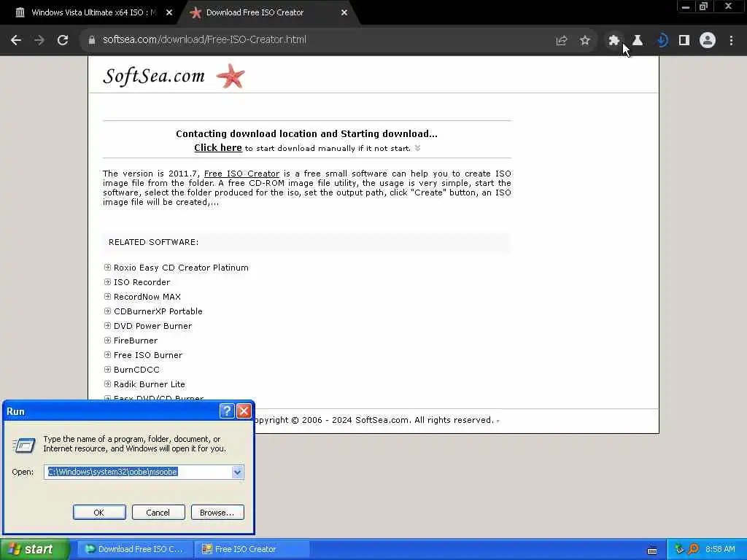The height and width of the screenshot is (560, 747).
Task: Click the orange magnifier tray icon
Action: coord(694,549)
